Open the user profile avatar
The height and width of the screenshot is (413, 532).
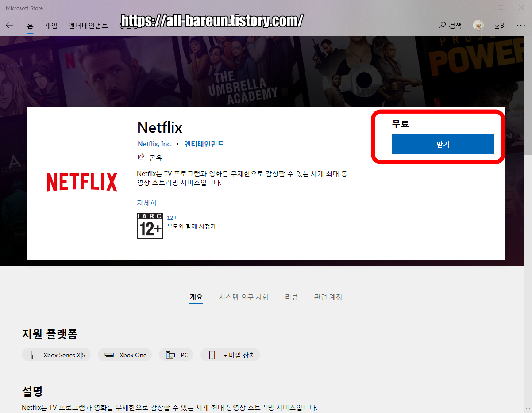478,25
